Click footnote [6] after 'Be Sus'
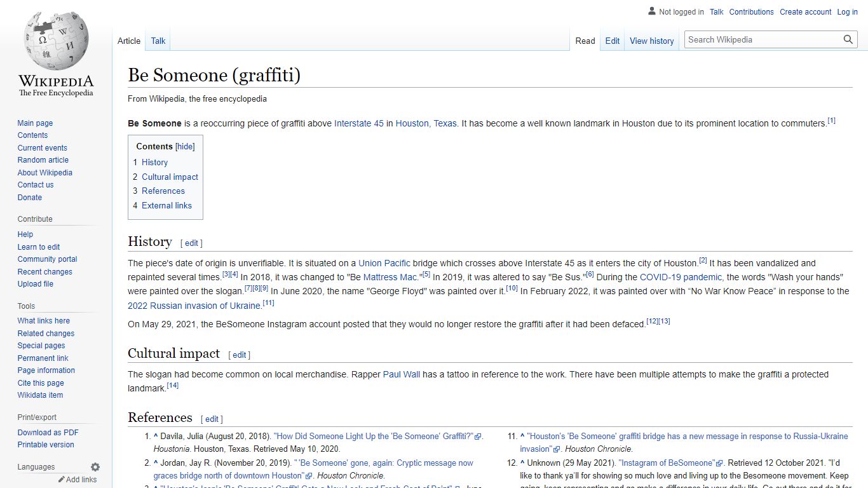Viewport: 868px width, 488px height. click(590, 274)
